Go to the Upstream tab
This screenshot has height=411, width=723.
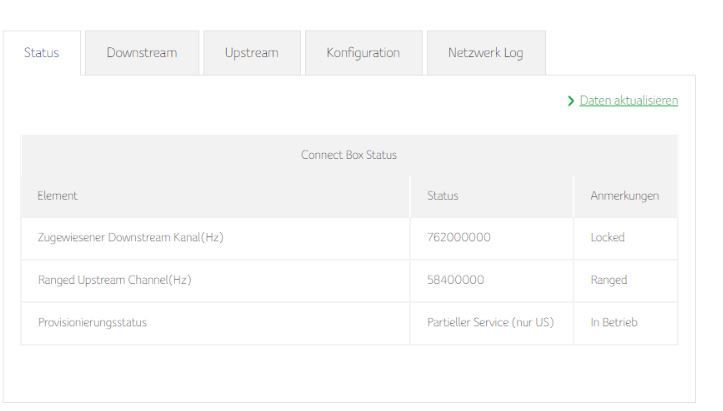point(252,53)
